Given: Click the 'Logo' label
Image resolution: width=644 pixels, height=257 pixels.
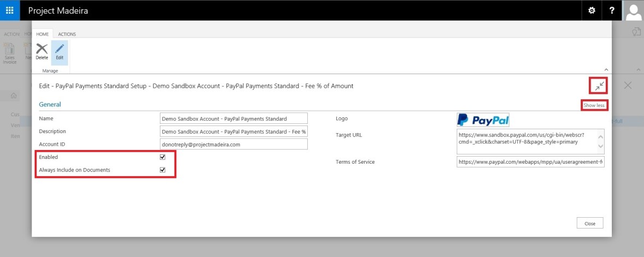Looking at the screenshot, I should point(341,118).
